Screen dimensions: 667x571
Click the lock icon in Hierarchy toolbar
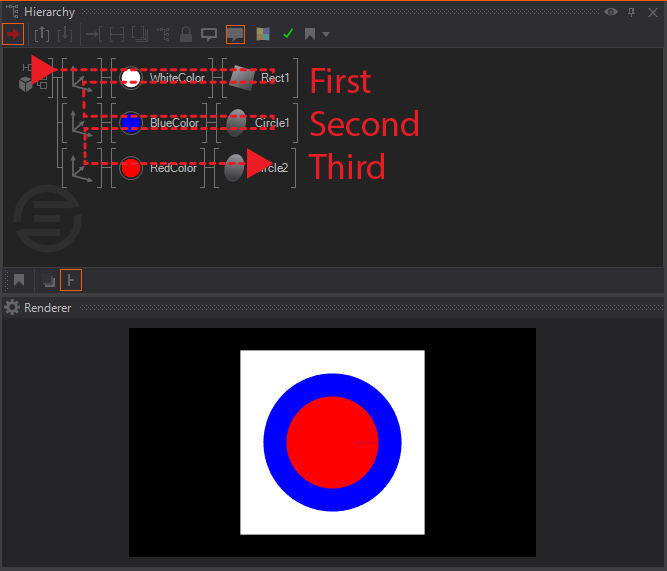(x=186, y=34)
